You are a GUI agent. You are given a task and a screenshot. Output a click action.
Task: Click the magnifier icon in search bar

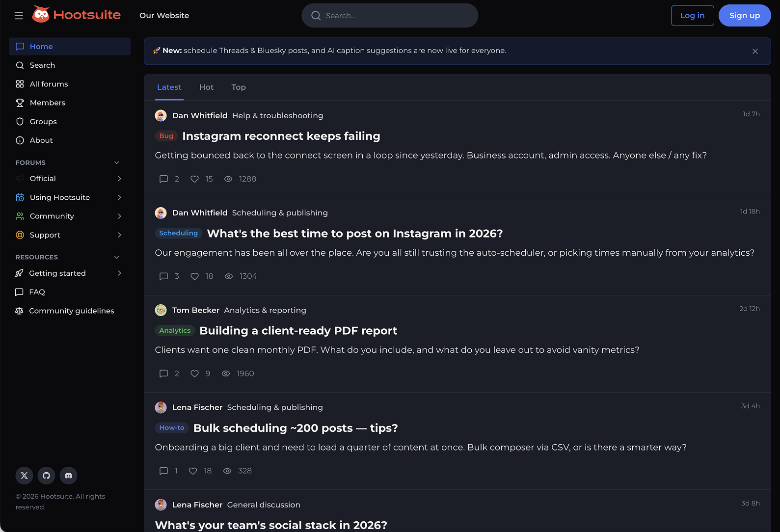point(316,16)
